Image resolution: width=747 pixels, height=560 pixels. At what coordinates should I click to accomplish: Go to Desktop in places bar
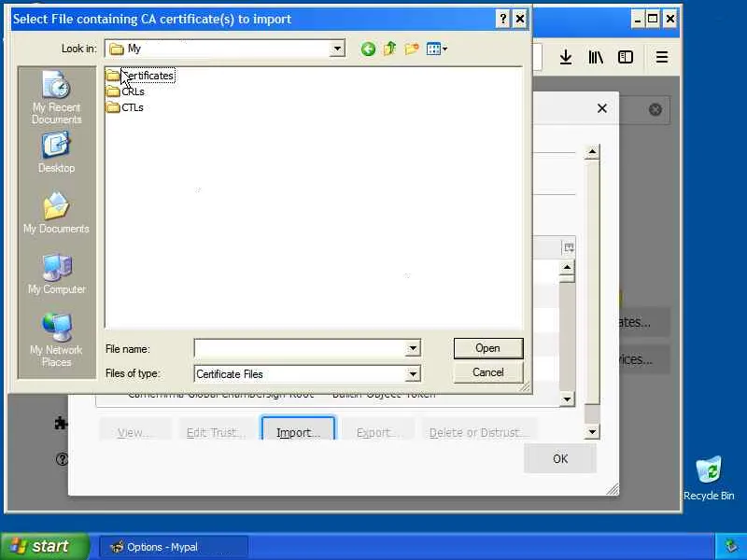pyautogui.click(x=56, y=153)
